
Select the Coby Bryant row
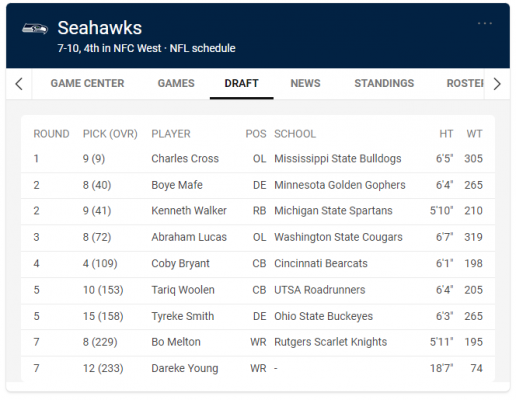point(258,264)
